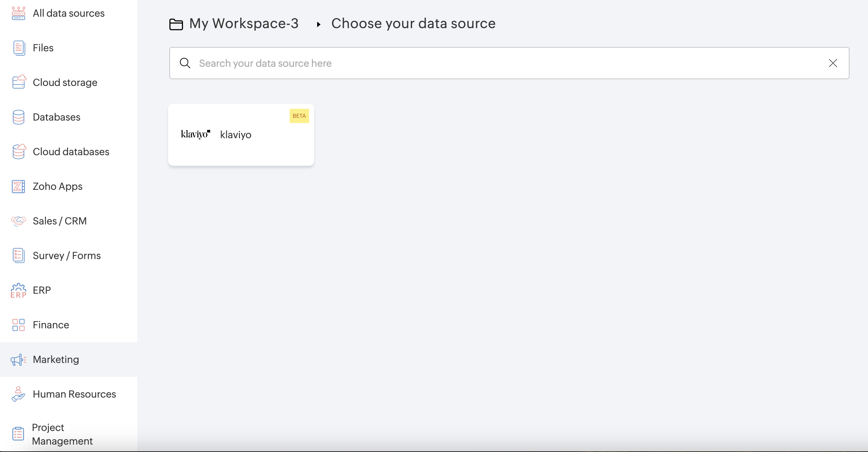Click the BETA badge on Klaviyo
The height and width of the screenshot is (452, 868).
(299, 116)
